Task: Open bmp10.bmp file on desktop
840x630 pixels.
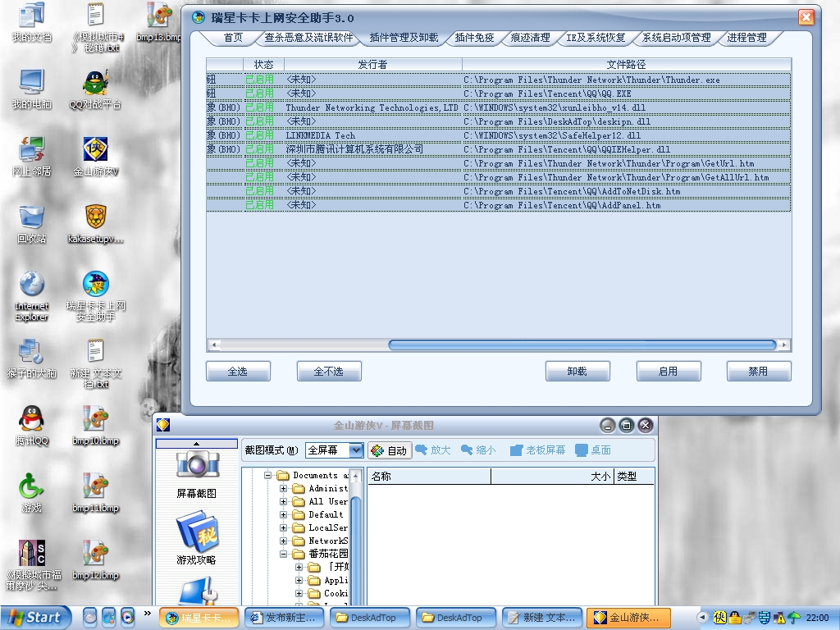Action: click(x=95, y=426)
